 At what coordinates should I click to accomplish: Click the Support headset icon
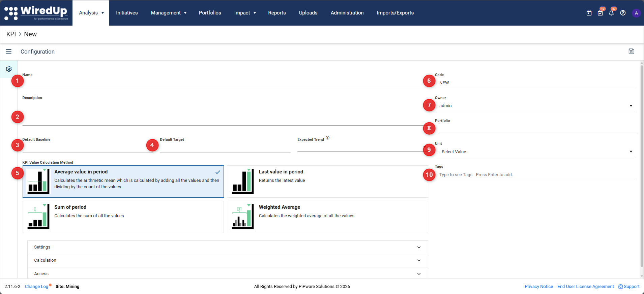tap(621, 286)
